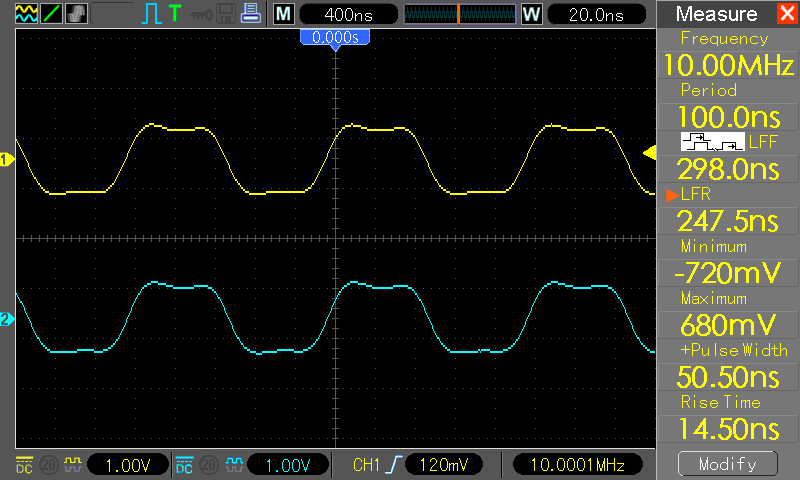Click the W window timebase label
Screen dimensions: 800x480
point(531,14)
